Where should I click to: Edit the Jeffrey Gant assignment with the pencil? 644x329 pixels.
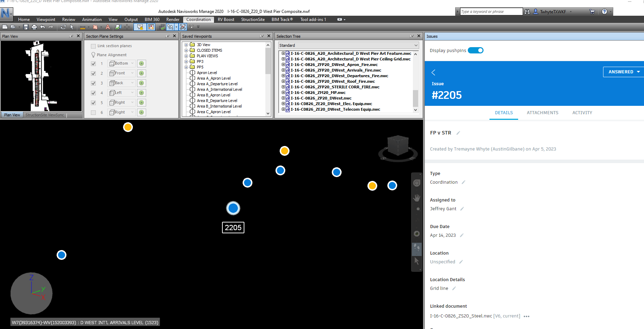pos(462,209)
